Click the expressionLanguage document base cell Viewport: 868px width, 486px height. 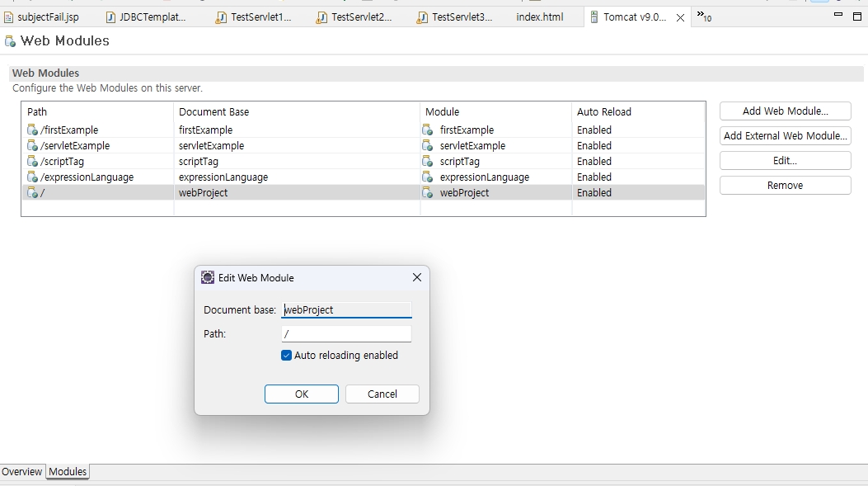(297, 177)
